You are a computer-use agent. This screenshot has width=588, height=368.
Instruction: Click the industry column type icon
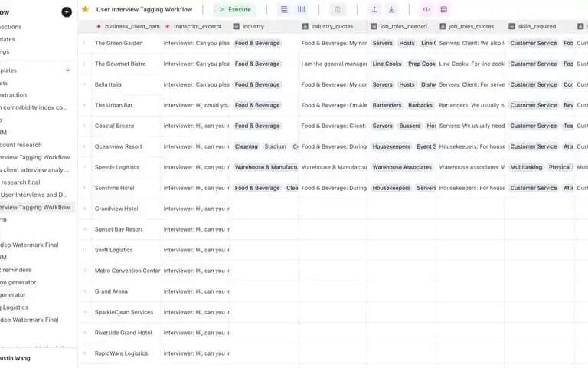(x=237, y=26)
